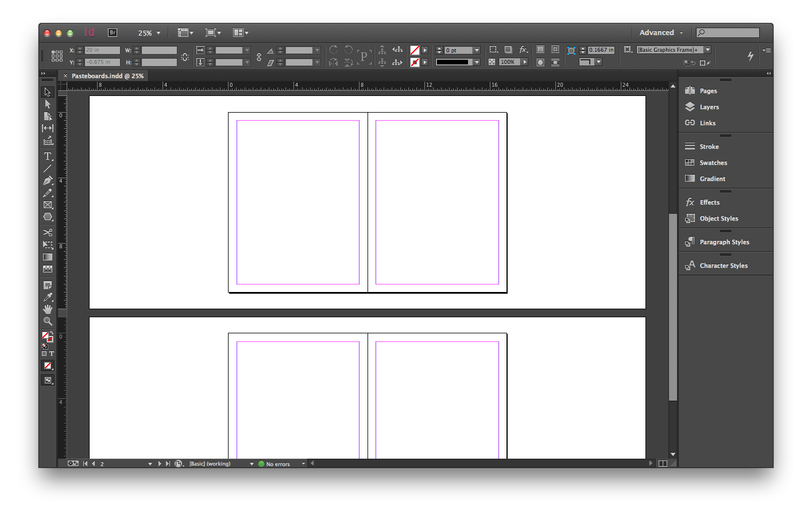Open the preflight icon in the status bar

(x=179, y=464)
